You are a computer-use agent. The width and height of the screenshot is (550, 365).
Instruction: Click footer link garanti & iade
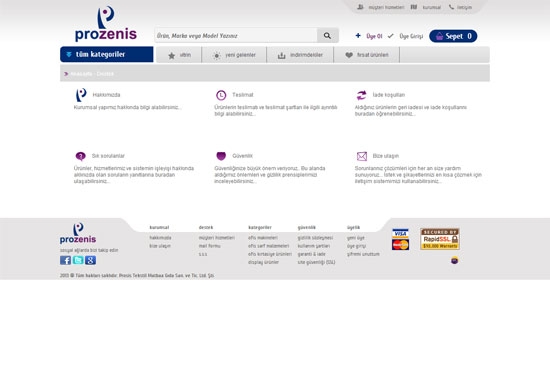(311, 254)
